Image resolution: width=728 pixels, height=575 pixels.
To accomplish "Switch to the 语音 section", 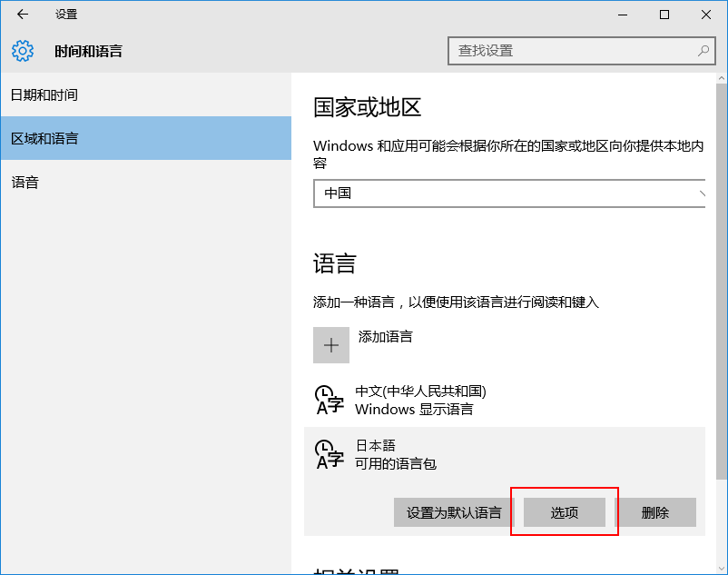I will (25, 183).
